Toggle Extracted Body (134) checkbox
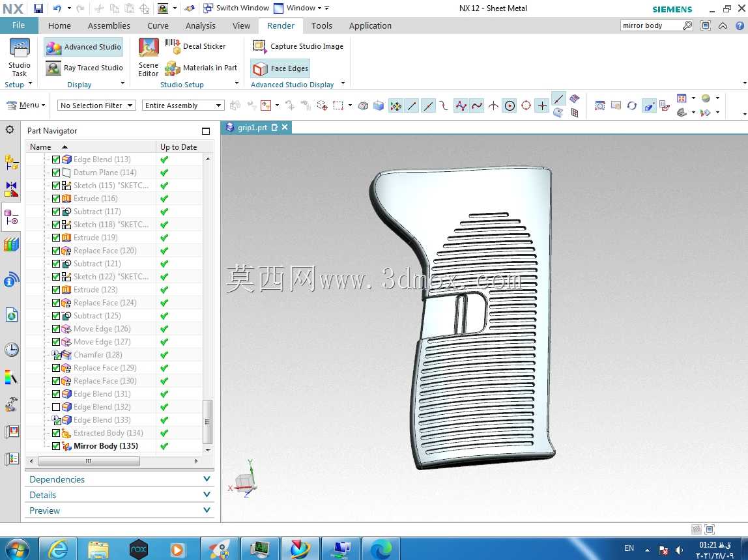 coord(56,433)
